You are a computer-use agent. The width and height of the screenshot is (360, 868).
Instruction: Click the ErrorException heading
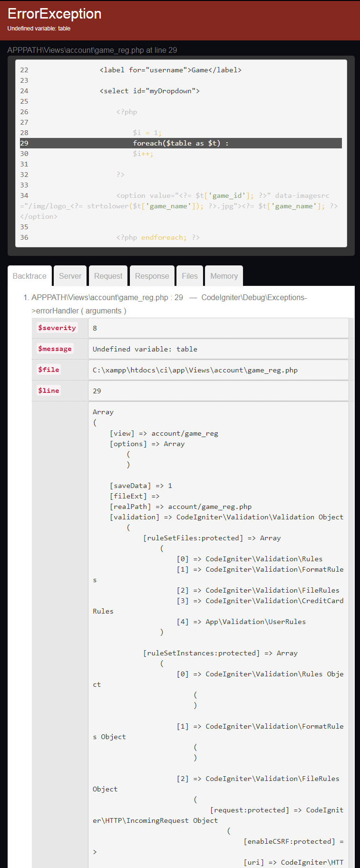pyautogui.click(x=55, y=14)
